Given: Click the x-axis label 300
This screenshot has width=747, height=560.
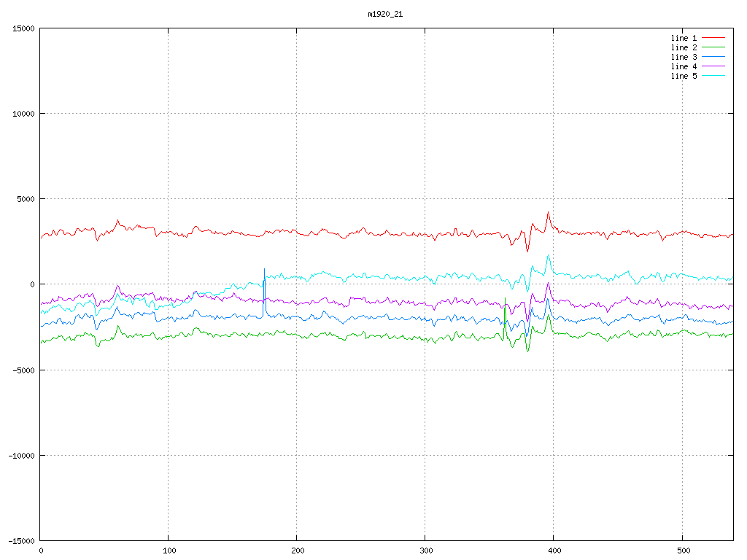Looking at the screenshot, I should tap(426, 551).
